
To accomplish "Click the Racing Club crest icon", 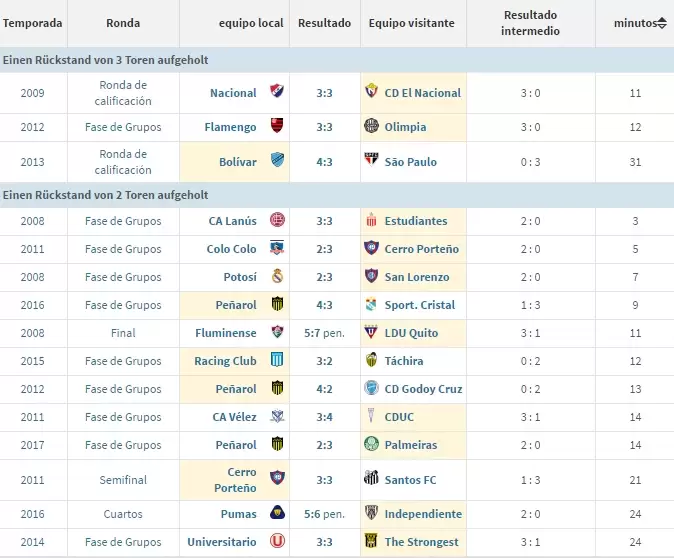I will click(276, 361).
